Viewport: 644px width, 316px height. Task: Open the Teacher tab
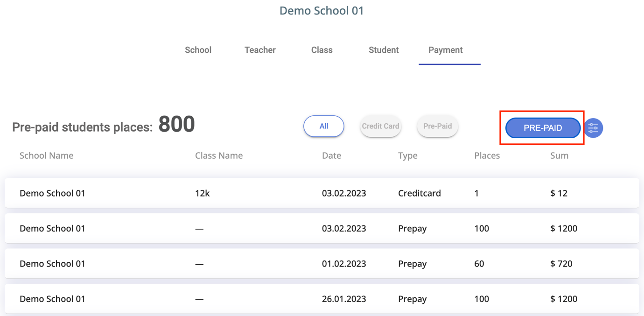point(260,50)
